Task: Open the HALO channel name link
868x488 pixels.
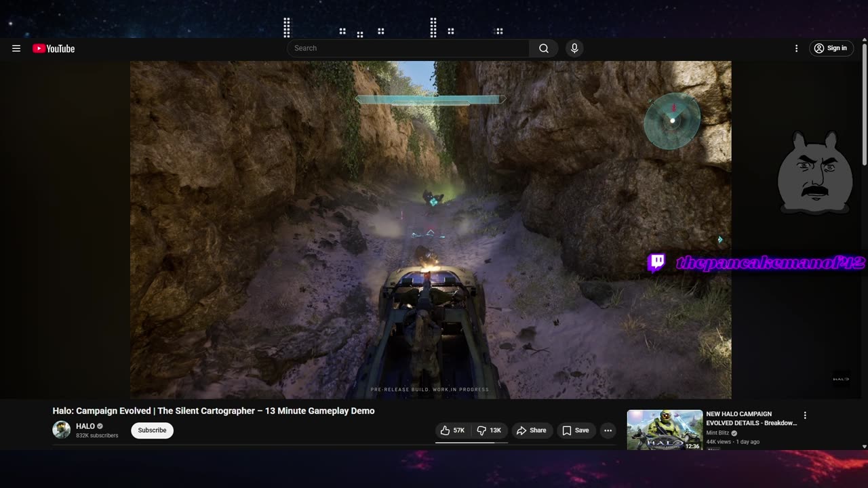Action: 85,426
